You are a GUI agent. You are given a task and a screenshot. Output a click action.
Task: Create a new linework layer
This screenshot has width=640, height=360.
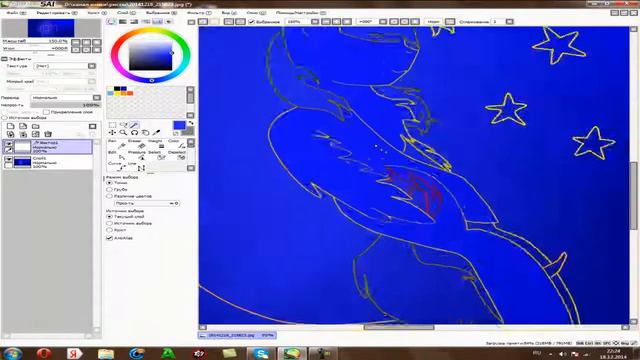tap(23, 126)
